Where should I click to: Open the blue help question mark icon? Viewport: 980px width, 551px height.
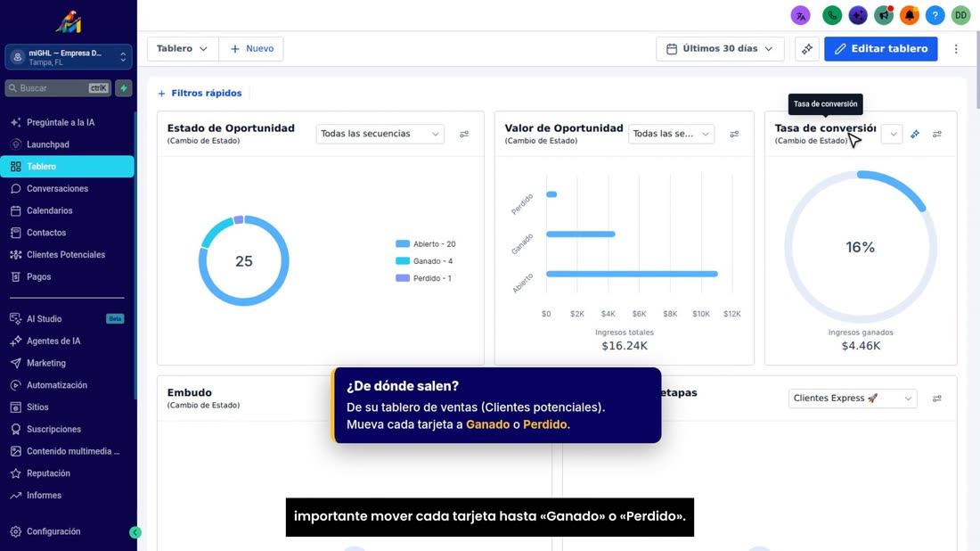935,16
